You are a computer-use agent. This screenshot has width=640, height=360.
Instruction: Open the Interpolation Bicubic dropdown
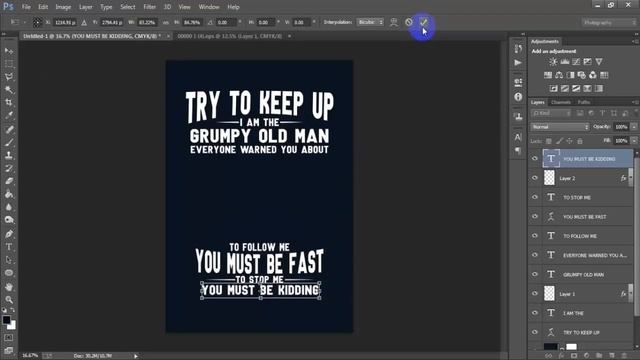(x=370, y=22)
